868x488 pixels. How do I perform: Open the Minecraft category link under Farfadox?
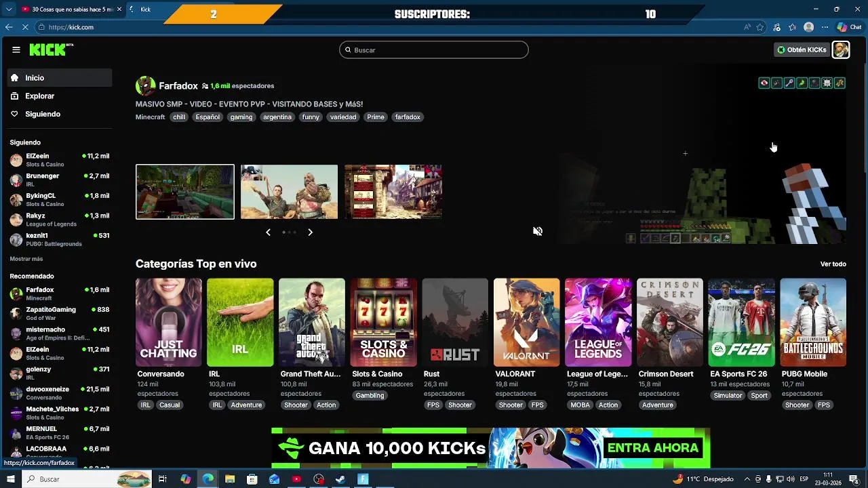(x=150, y=117)
